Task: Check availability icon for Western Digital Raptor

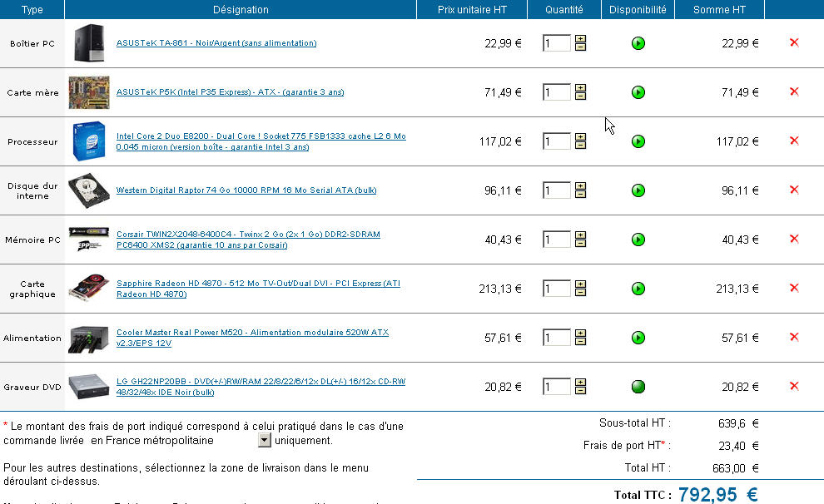Action: tap(638, 190)
